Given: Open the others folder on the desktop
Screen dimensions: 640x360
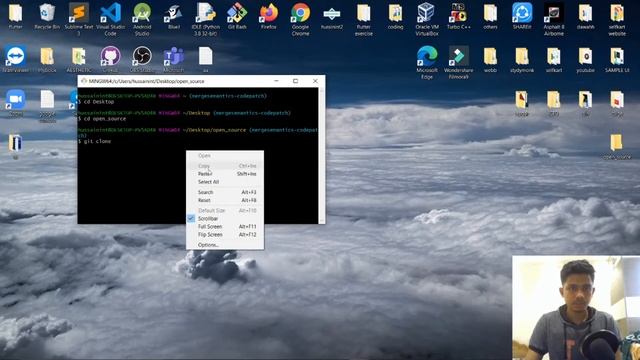Looking at the screenshot, I should (490, 16).
